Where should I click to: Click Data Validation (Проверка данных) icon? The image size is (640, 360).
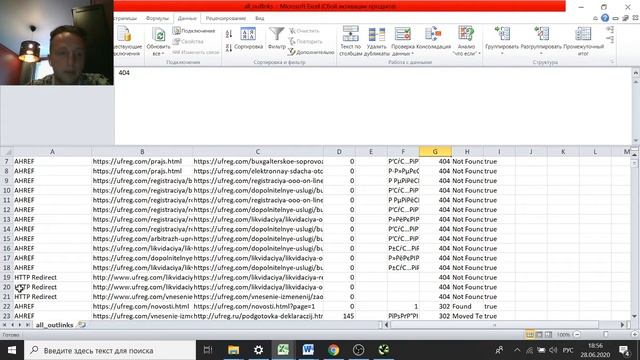pos(402,35)
